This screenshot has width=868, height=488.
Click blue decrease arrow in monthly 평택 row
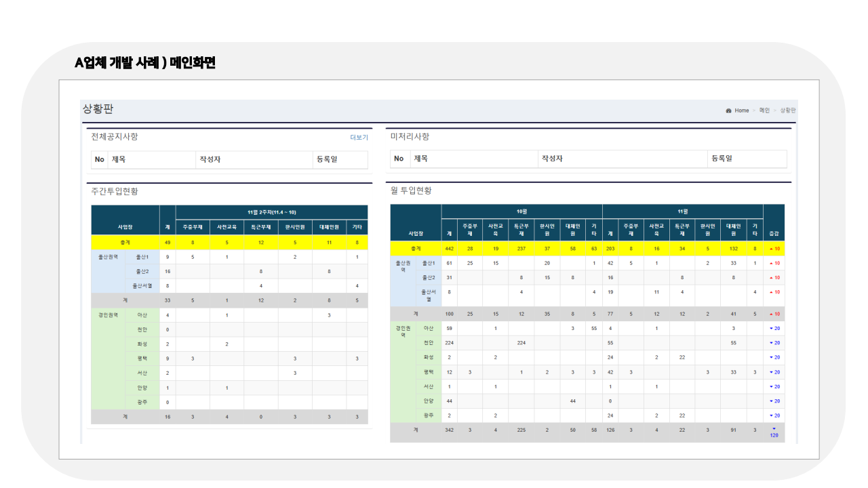[x=771, y=372]
